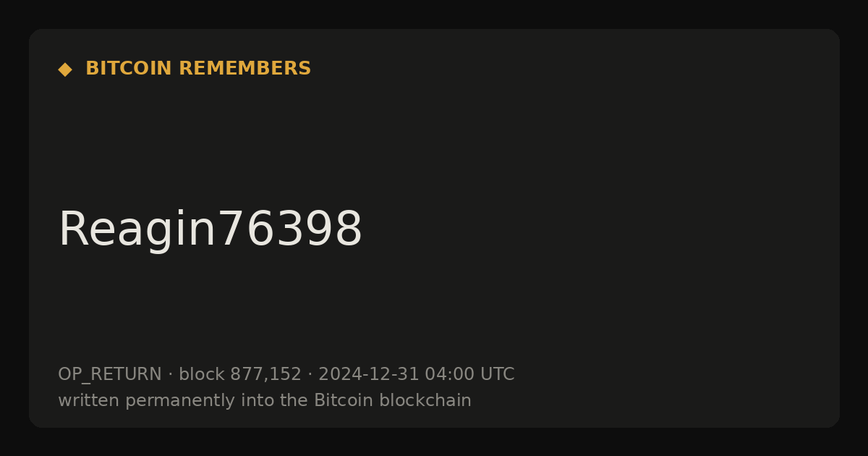
Task: Click the UTC timezone label
Action: coord(498,374)
